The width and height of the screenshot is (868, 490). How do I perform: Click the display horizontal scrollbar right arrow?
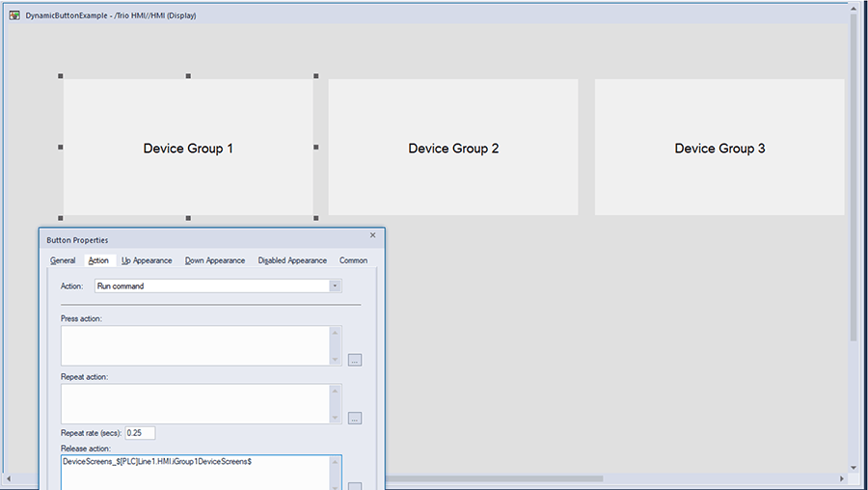click(841, 478)
